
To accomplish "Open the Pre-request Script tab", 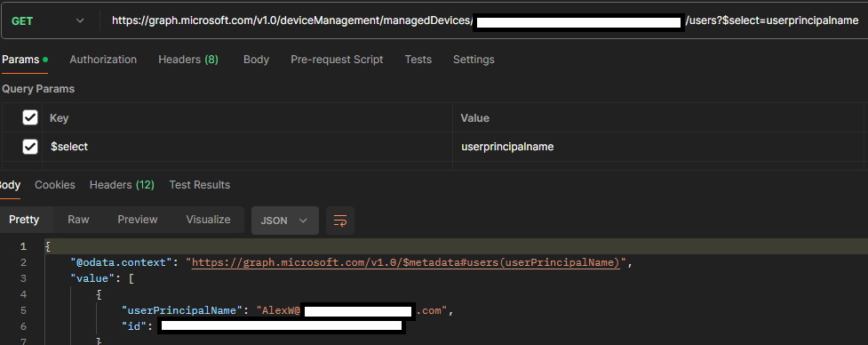I will pos(337,60).
